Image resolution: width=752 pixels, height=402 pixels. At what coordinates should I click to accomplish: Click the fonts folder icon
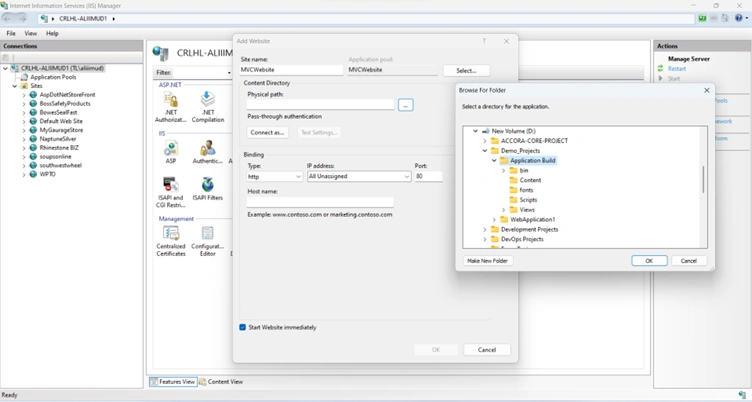[513, 190]
